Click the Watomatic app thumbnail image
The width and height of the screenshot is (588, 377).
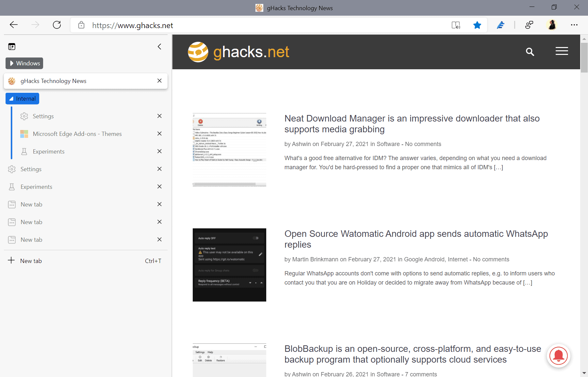[x=229, y=265]
